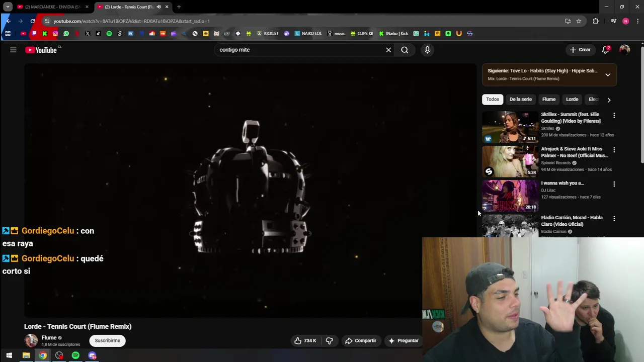Click the Suscribirme button
644x362 pixels.
pos(107,340)
